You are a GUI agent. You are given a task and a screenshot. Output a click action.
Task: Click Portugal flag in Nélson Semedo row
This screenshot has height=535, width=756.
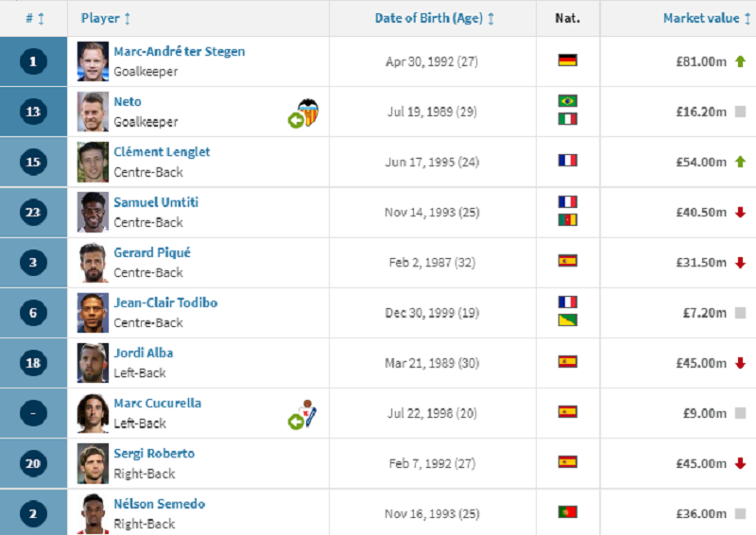(568, 512)
